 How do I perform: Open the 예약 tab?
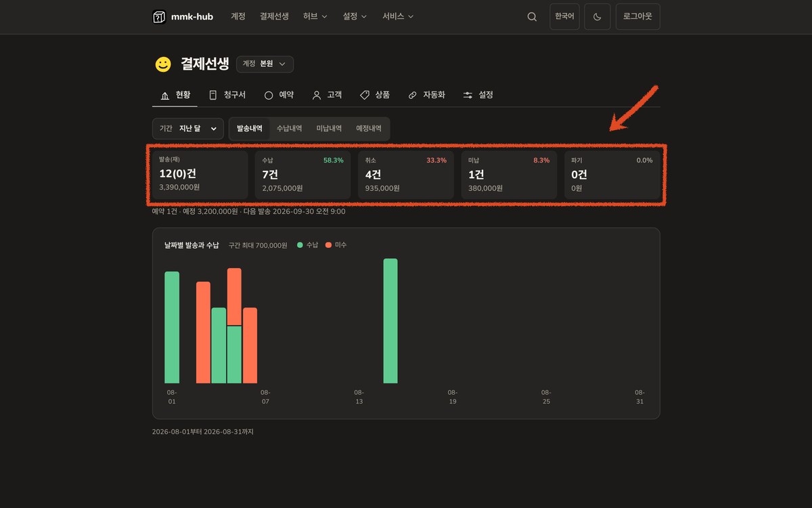pyautogui.click(x=279, y=95)
